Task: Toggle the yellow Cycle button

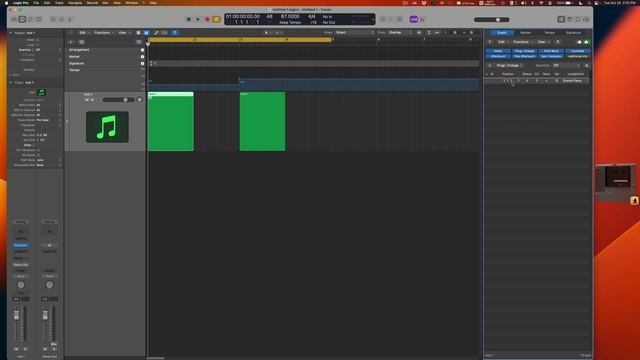Action: click(216, 19)
